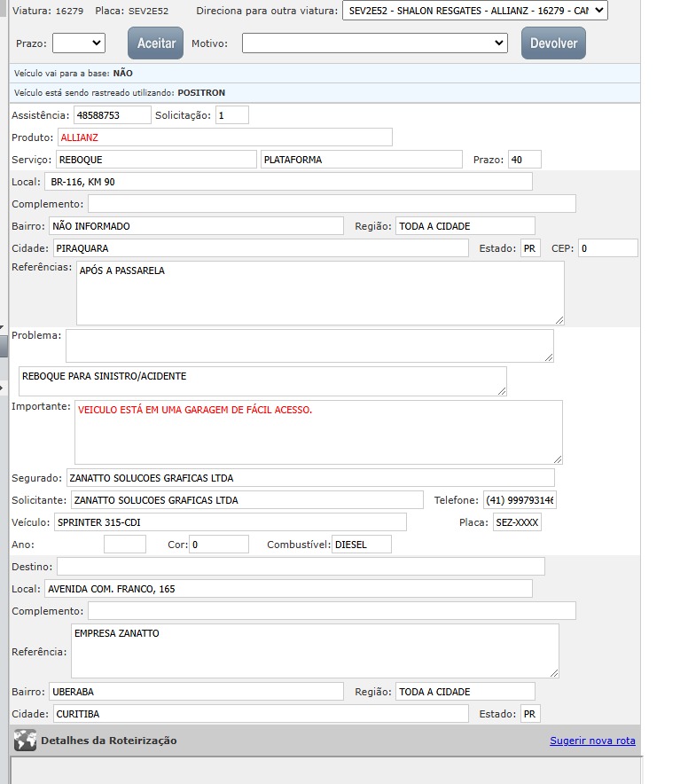Click the Placa field showing SEZ-XXXX

tap(516, 522)
